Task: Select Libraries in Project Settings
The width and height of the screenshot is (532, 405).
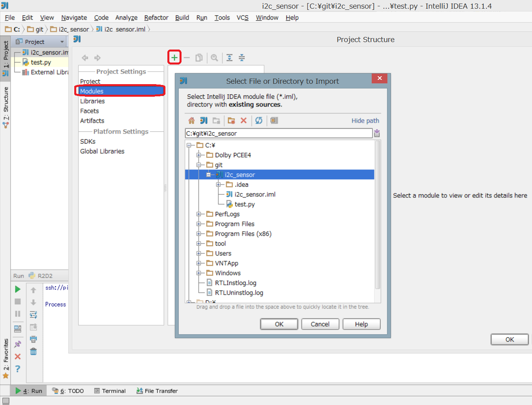Action: pos(92,101)
